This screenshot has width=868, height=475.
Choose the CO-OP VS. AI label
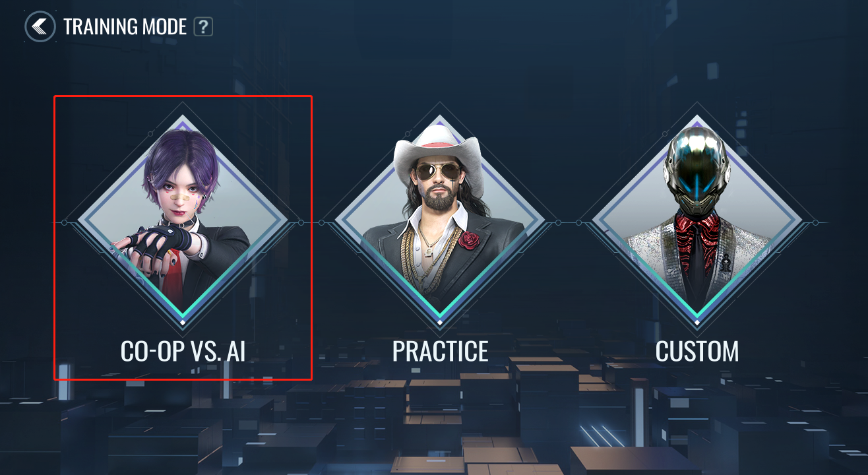[x=183, y=352]
